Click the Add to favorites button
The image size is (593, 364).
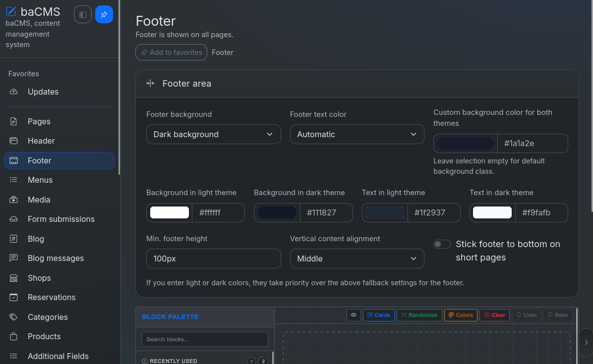click(x=172, y=52)
